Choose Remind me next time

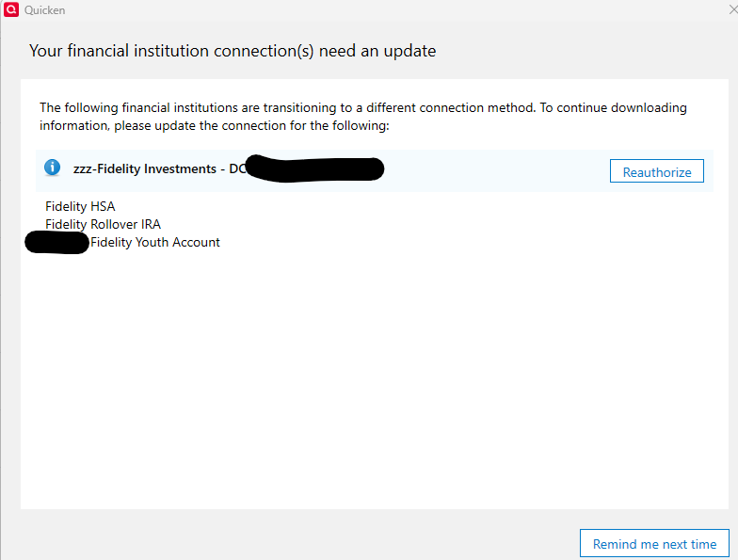(x=654, y=544)
